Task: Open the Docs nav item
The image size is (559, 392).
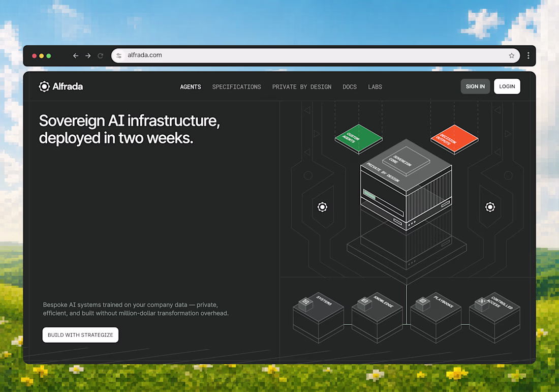Action: pyautogui.click(x=350, y=87)
